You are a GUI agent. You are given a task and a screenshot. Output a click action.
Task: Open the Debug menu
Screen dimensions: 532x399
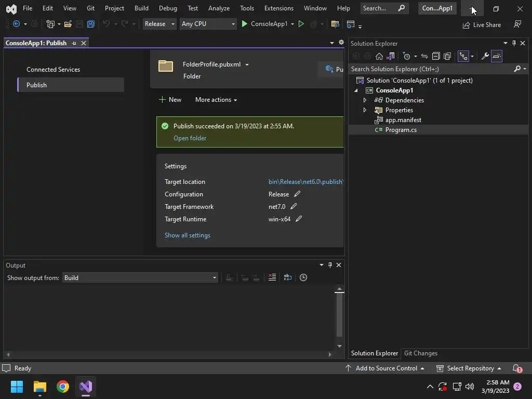(x=168, y=8)
